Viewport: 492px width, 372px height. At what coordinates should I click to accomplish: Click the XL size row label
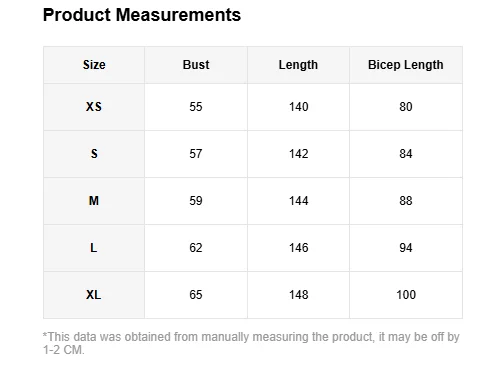click(x=94, y=295)
